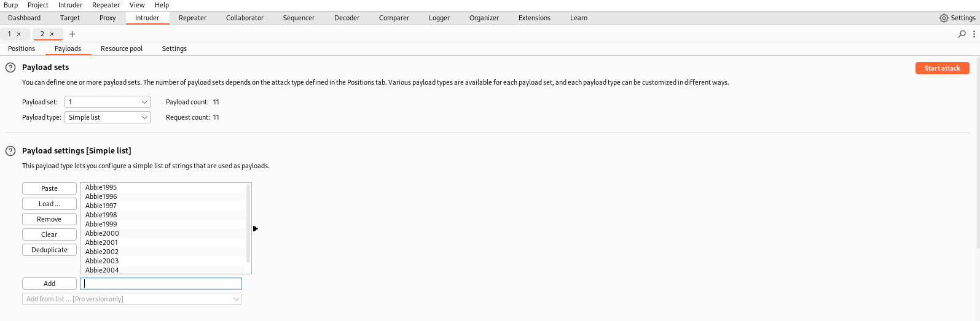980x321 pixels.
Task: Select payload Abbie1997 in the list
Action: 163,206
